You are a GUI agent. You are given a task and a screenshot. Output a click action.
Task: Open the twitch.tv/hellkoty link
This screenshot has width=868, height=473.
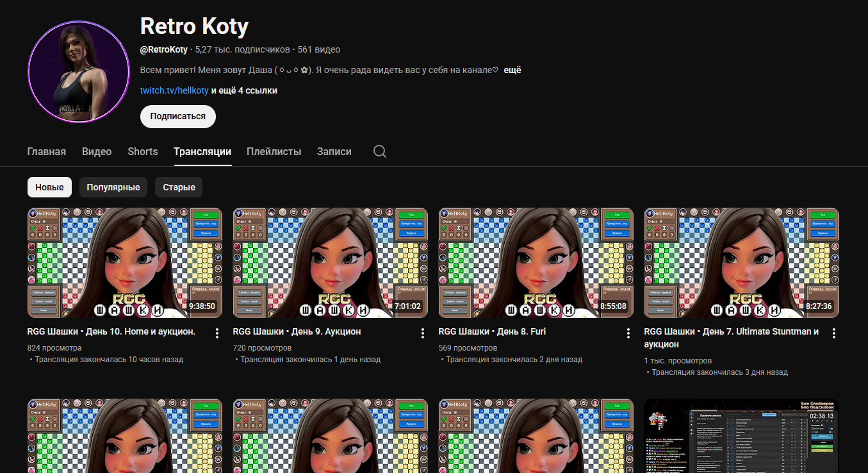pos(174,90)
